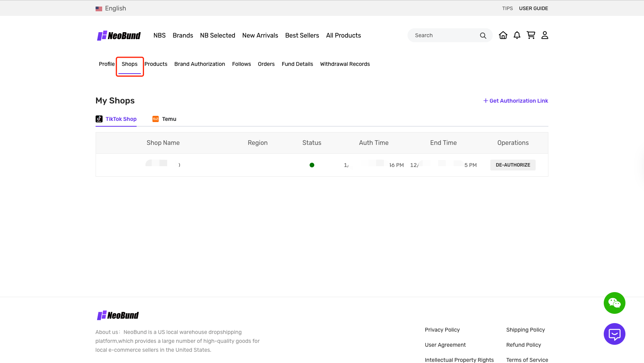This screenshot has width=644, height=363.
Task: Open the Brand Authorization tab
Action: coord(199,64)
